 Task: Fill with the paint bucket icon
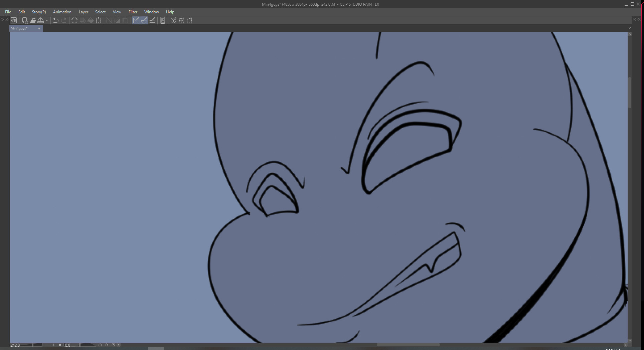pos(91,20)
